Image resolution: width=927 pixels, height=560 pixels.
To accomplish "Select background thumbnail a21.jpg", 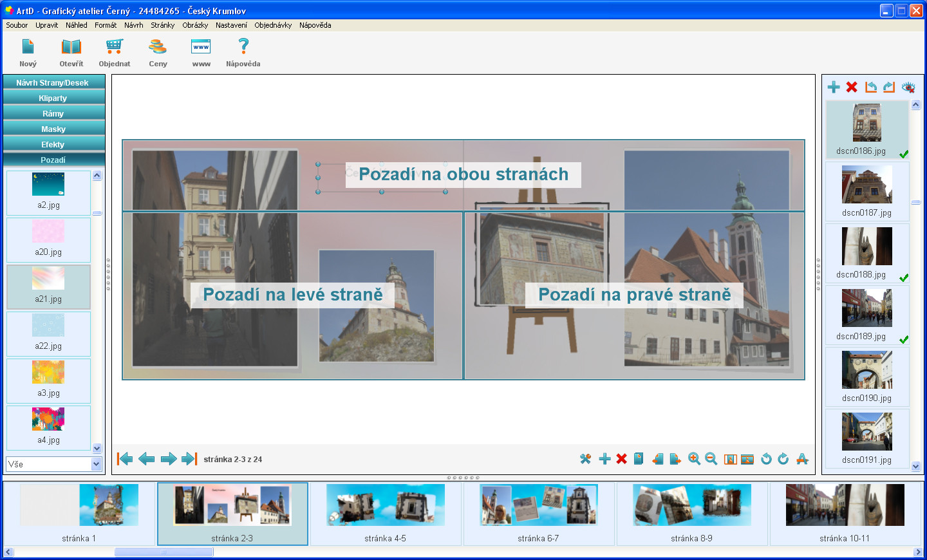I will click(x=48, y=286).
